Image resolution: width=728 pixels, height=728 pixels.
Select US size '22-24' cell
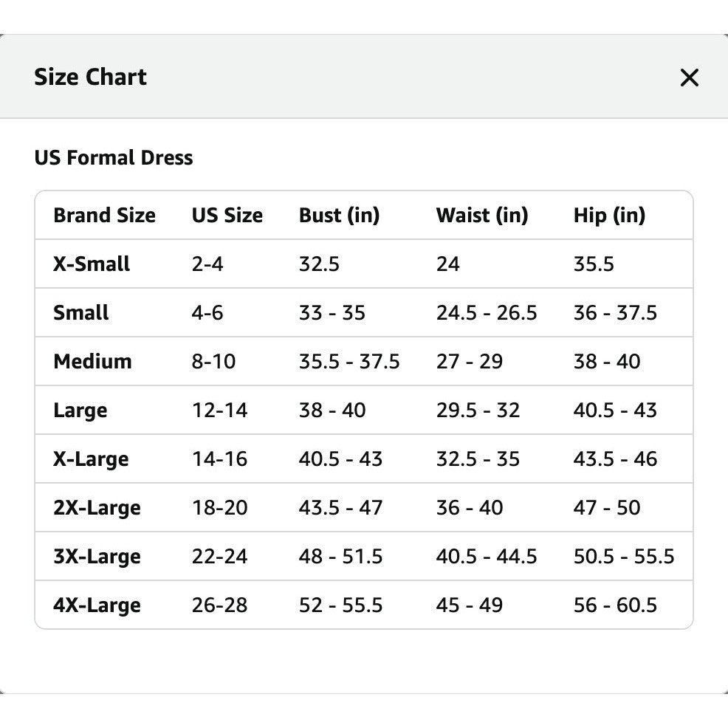(219, 557)
